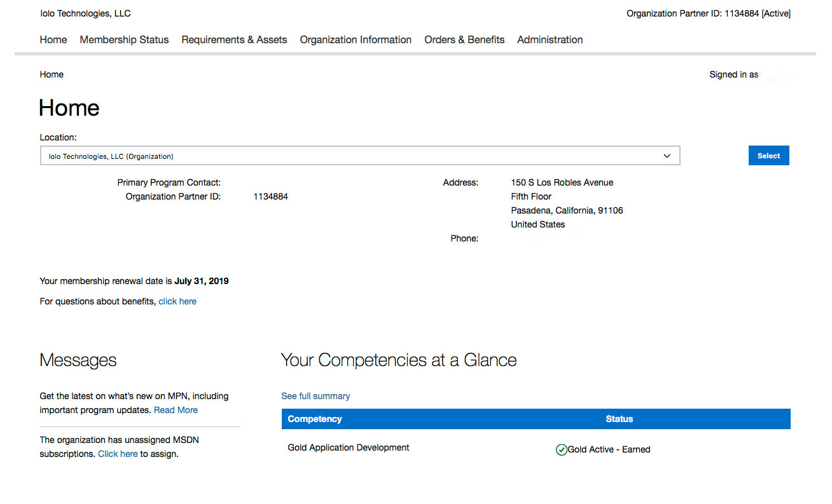The width and height of the screenshot is (832, 504).
Task: Click the Fifth Floor address line
Action: click(531, 196)
